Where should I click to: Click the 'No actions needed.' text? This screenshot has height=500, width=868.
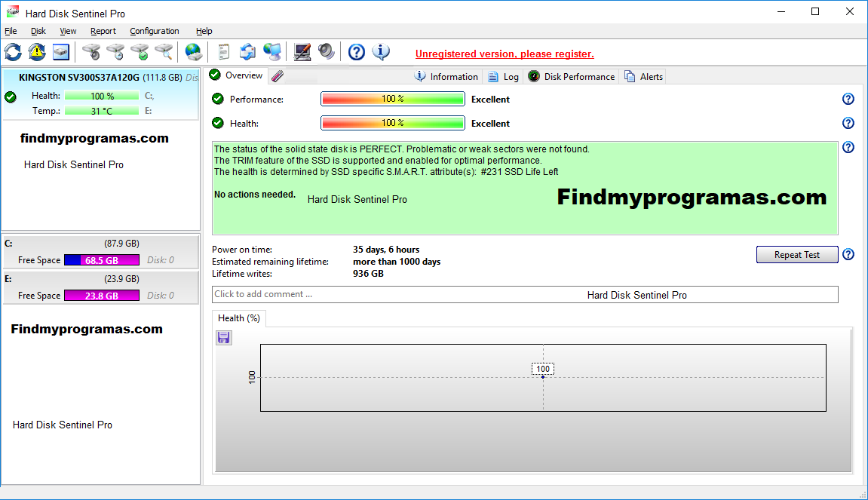tap(255, 195)
